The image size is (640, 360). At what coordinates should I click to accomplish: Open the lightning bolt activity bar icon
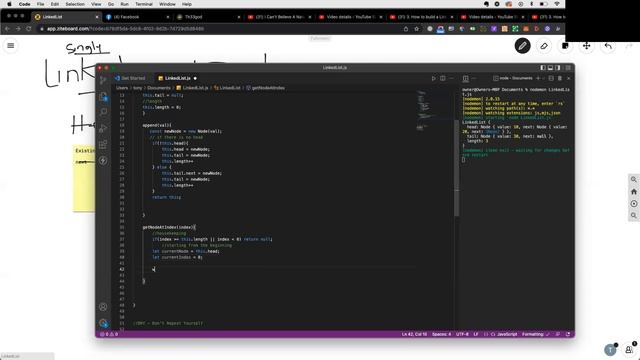[103, 160]
